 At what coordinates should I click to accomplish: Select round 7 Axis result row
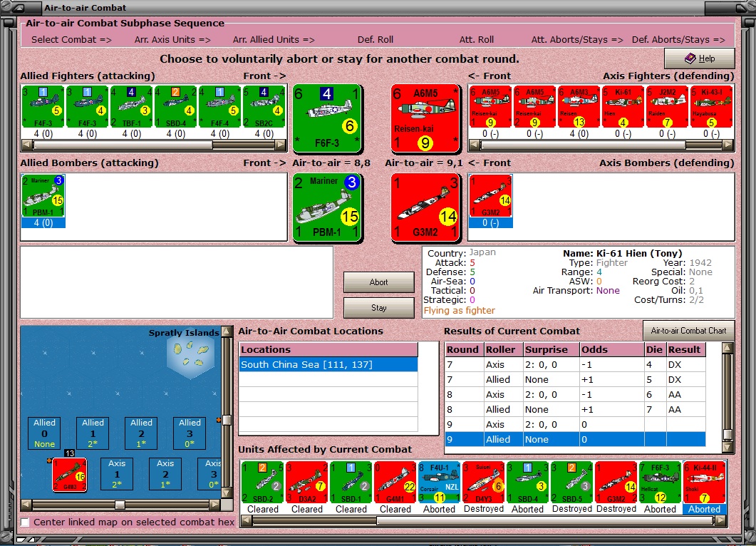(575, 365)
